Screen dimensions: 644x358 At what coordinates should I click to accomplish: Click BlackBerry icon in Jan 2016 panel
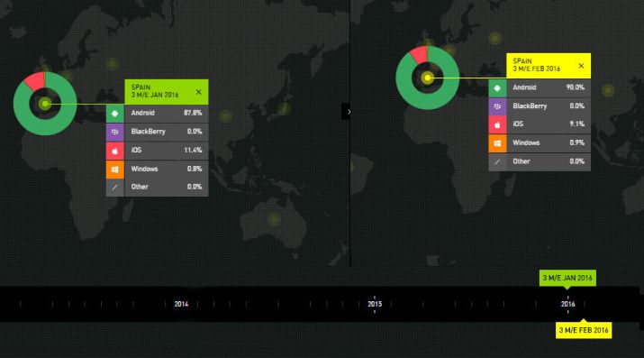(x=115, y=132)
